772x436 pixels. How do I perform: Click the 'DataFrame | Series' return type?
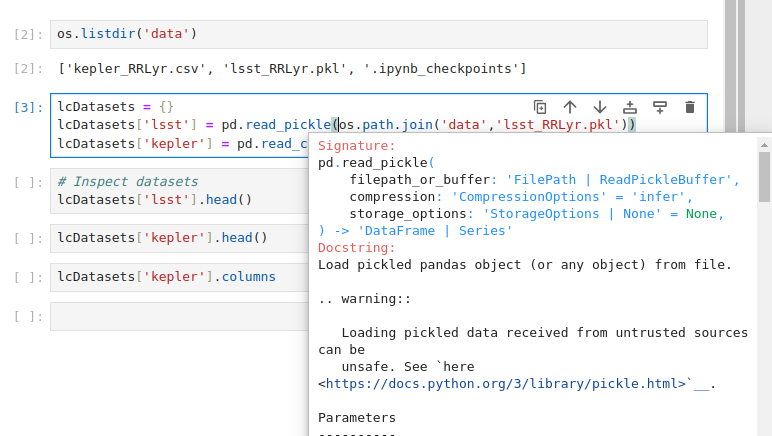[435, 231]
